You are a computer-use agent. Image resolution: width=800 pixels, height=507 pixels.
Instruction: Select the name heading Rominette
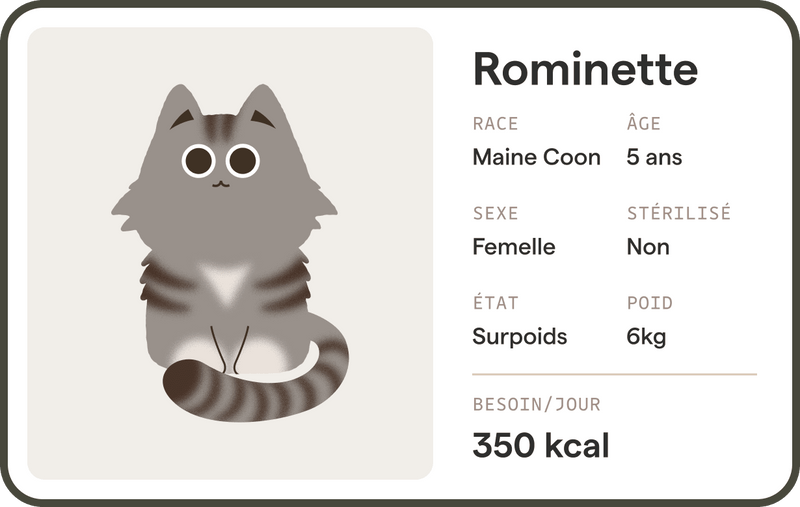click(584, 69)
